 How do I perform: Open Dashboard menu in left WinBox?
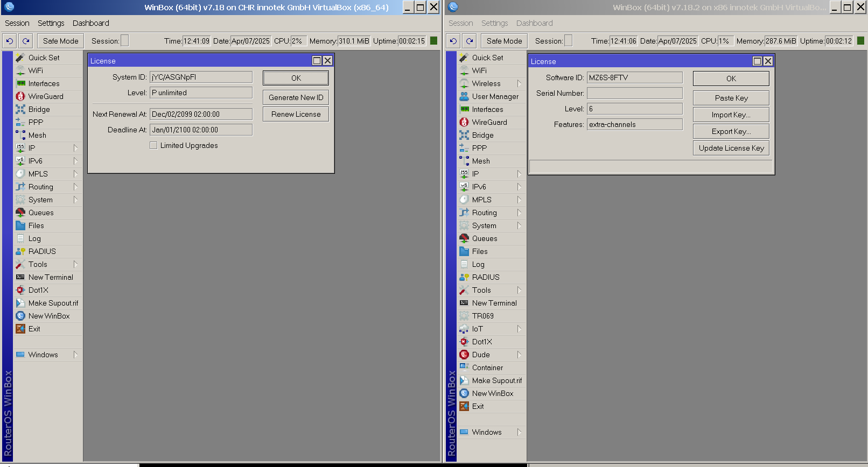point(91,23)
